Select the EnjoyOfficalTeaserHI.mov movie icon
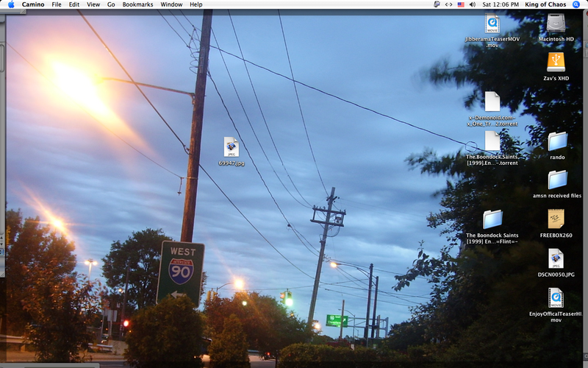Viewport: 588px width, 368px height. pos(556,297)
